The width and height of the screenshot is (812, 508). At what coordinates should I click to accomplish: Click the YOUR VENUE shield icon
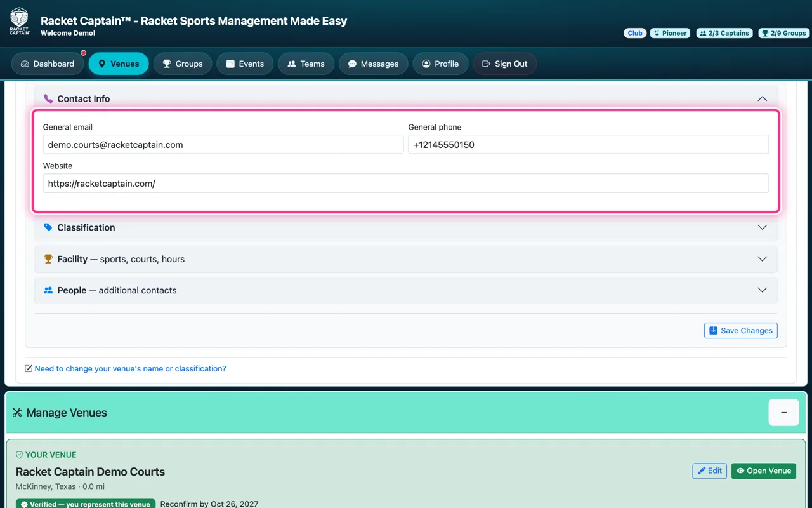pyautogui.click(x=19, y=455)
